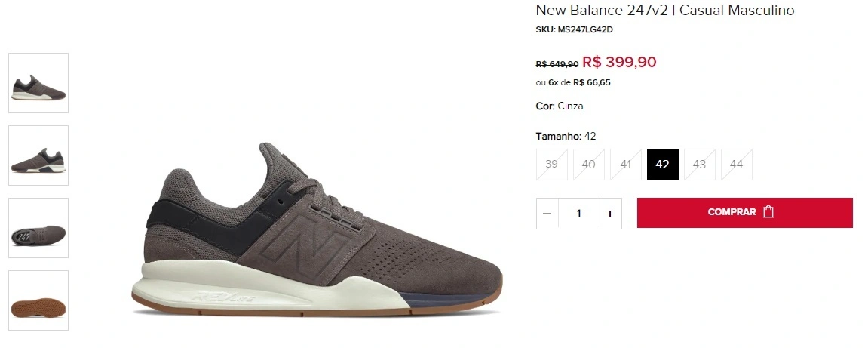Show the top-view thumbnail with 247 insole
Viewport: 868px width, 348px height.
(38, 228)
